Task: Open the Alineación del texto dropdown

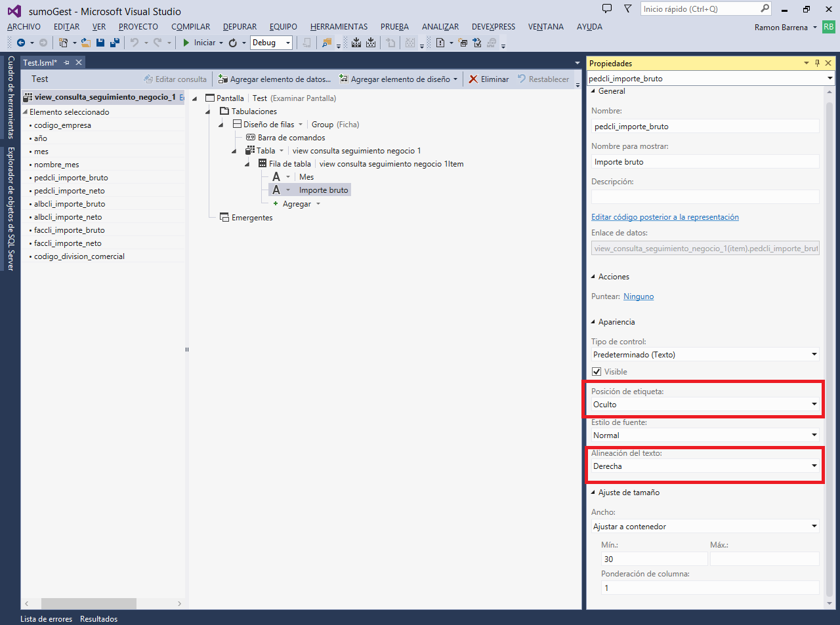Action: point(814,466)
